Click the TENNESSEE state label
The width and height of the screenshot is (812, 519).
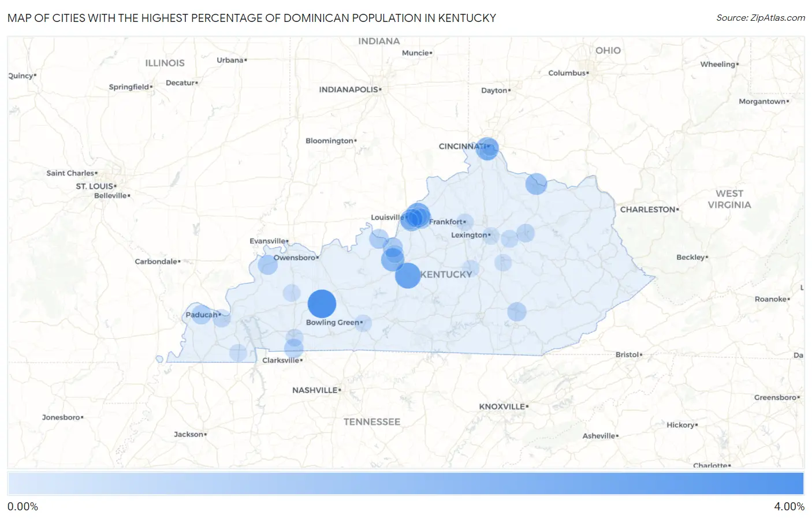372,422
